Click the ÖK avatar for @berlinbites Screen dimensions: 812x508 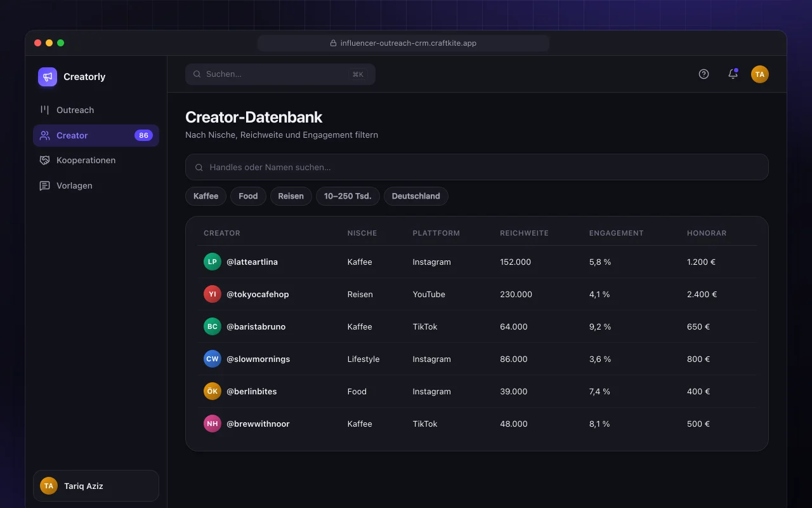click(213, 391)
